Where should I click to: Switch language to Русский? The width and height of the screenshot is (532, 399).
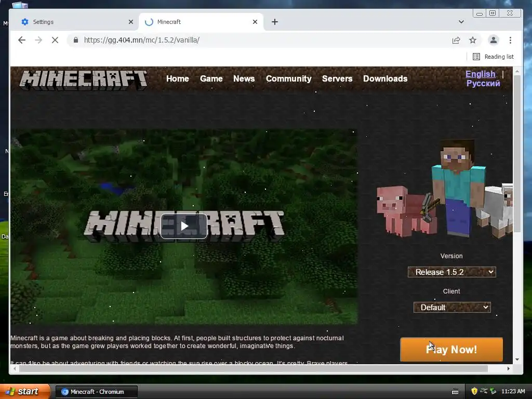click(x=483, y=84)
